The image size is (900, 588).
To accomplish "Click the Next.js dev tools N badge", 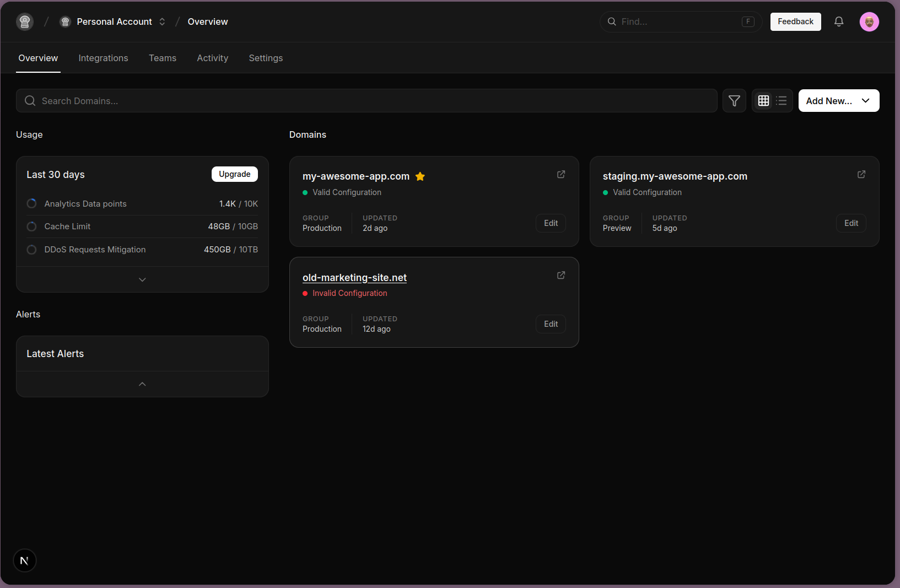I will (24, 561).
